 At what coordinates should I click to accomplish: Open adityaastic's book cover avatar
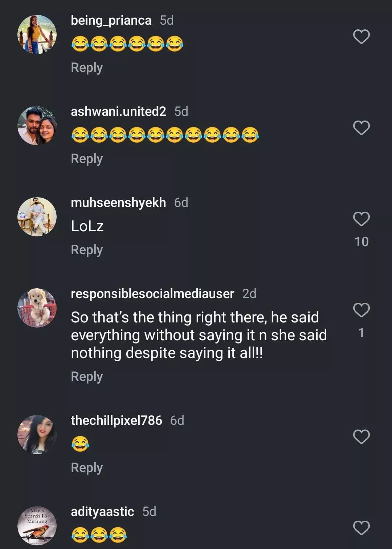37,526
